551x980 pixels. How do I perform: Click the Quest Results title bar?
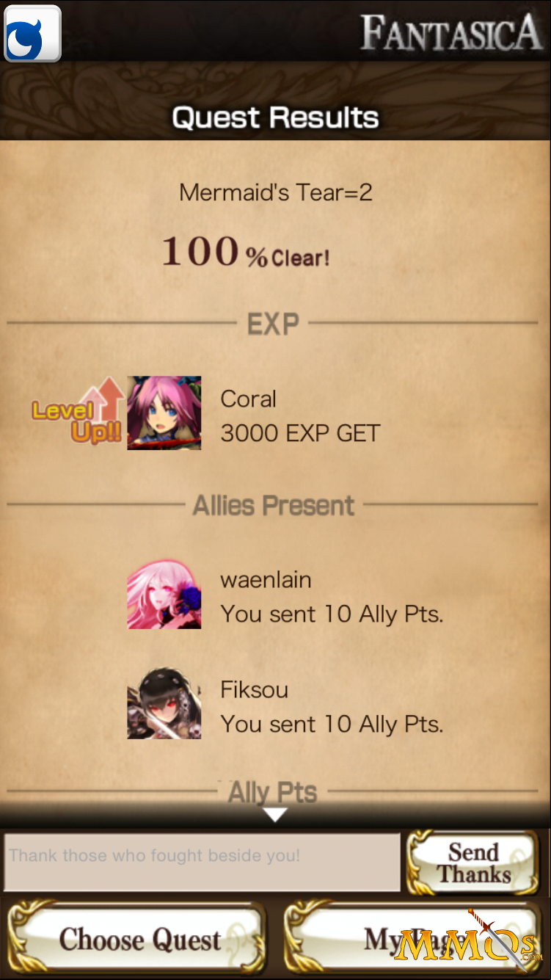tap(275, 117)
